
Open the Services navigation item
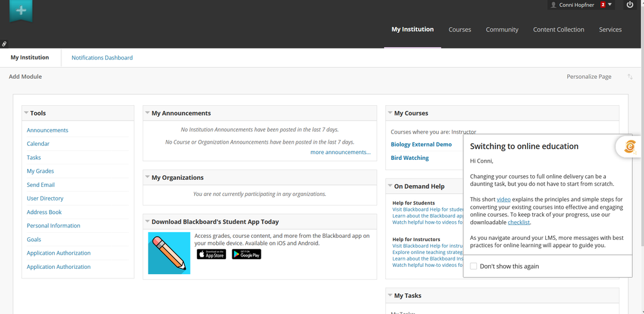(610, 30)
